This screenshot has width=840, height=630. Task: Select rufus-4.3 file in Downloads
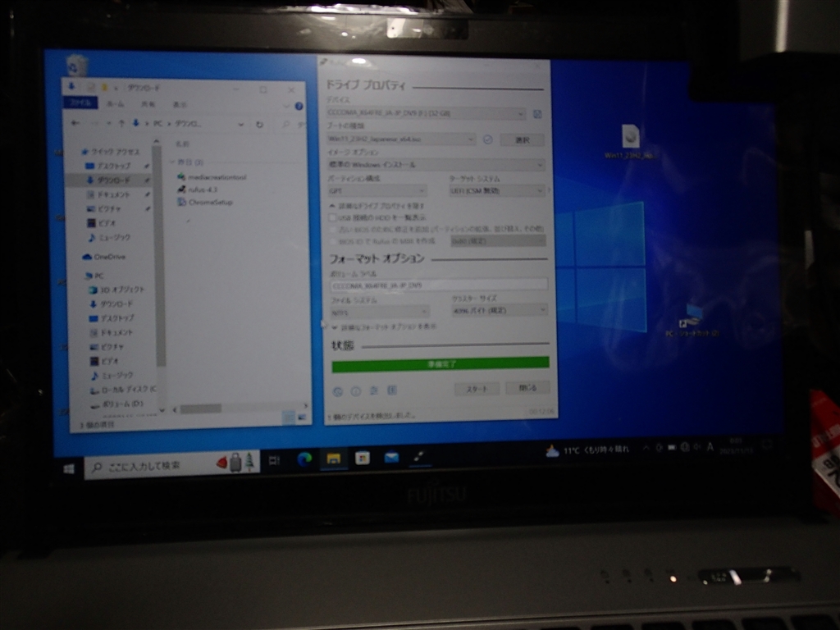coord(197,189)
